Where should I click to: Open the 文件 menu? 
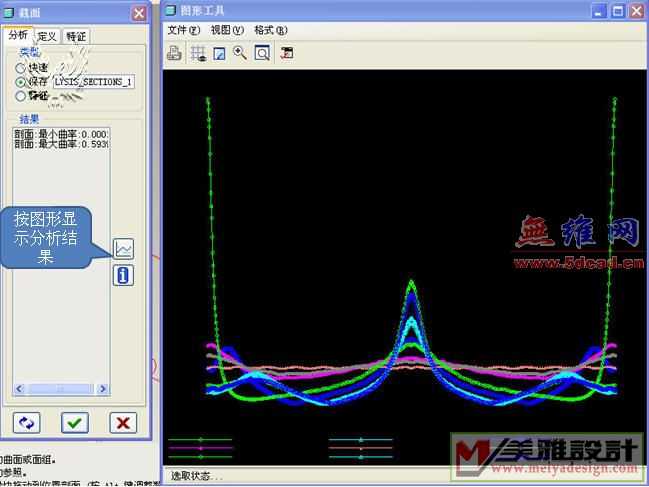point(183,31)
